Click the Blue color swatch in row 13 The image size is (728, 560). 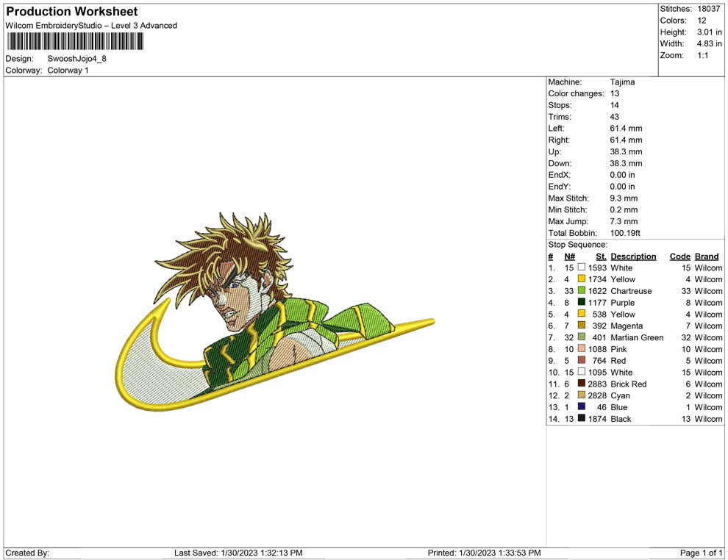(581, 406)
